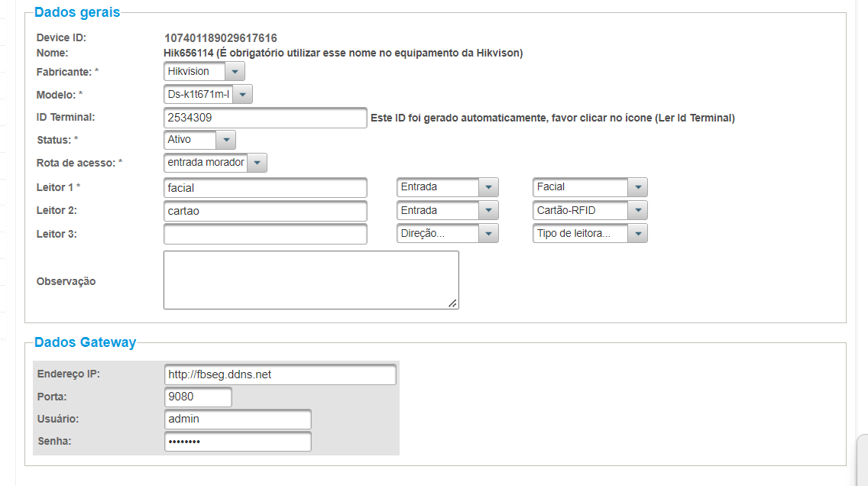Screen dimensions: 868x486
Task: Focus the Endereço IP field
Action: point(280,375)
